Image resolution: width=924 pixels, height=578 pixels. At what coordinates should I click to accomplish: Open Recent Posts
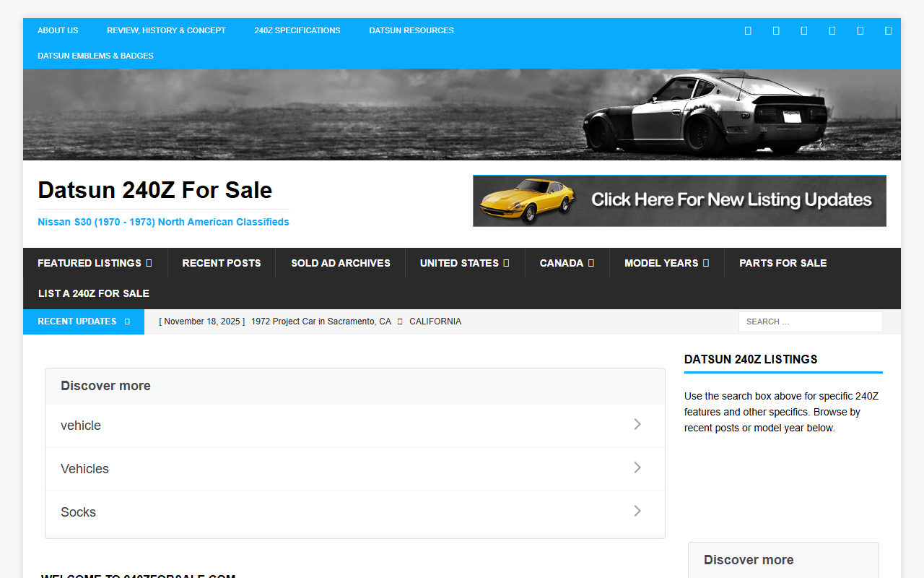point(222,263)
